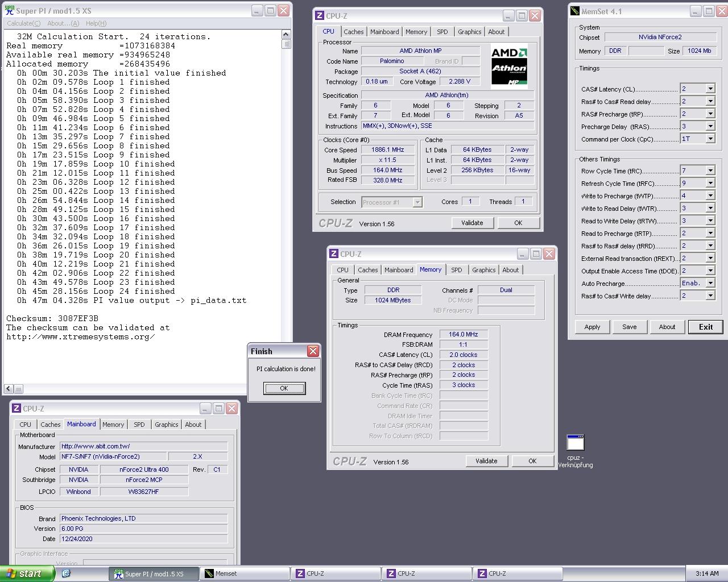Expand Read to Precharge (tRTP) dropdown
The width and height of the screenshot is (728, 582).
pos(710,233)
